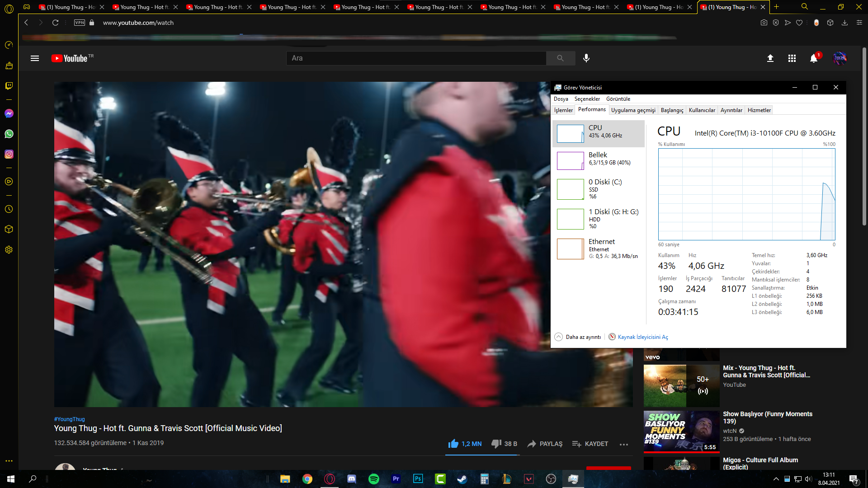
Task: Open GX Control speedometer icon in sidebar
Action: [x=9, y=45]
